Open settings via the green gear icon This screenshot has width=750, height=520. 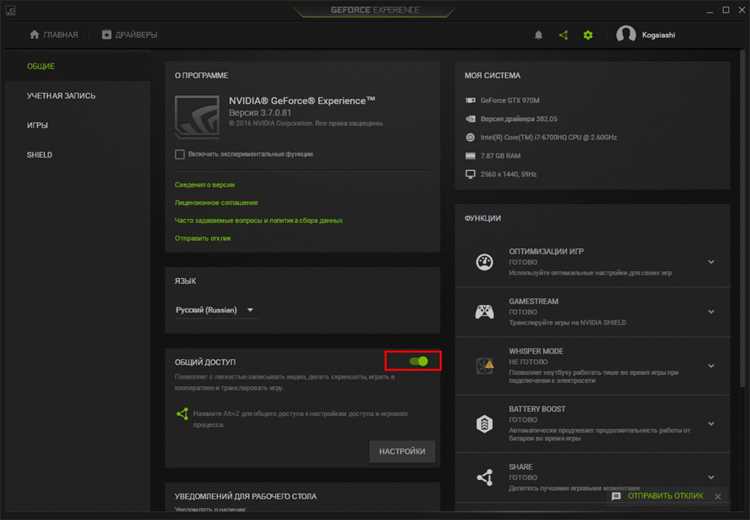tap(588, 35)
